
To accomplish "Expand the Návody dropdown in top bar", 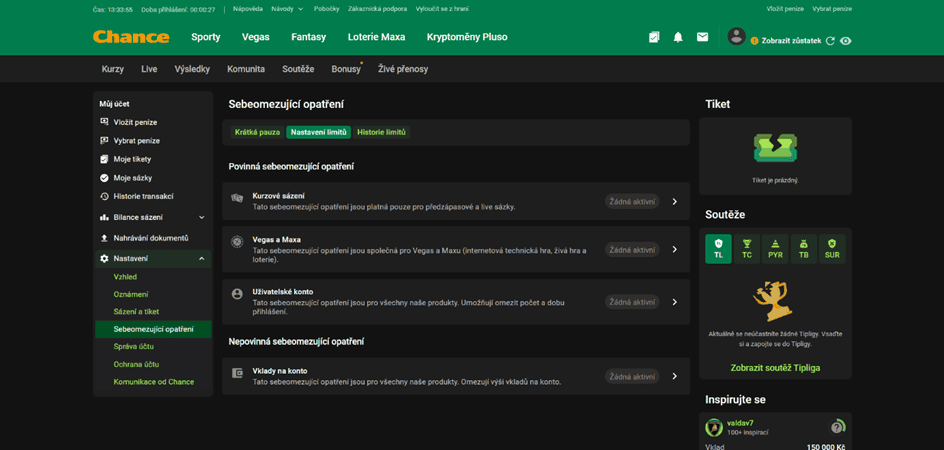I will pyautogui.click(x=287, y=9).
